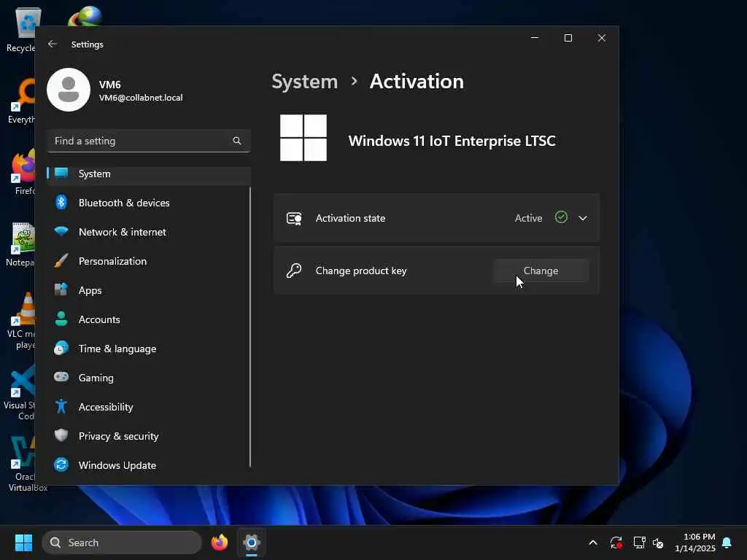Expand the Activation state chevron
Screen dimensions: 747x560
[x=583, y=218]
